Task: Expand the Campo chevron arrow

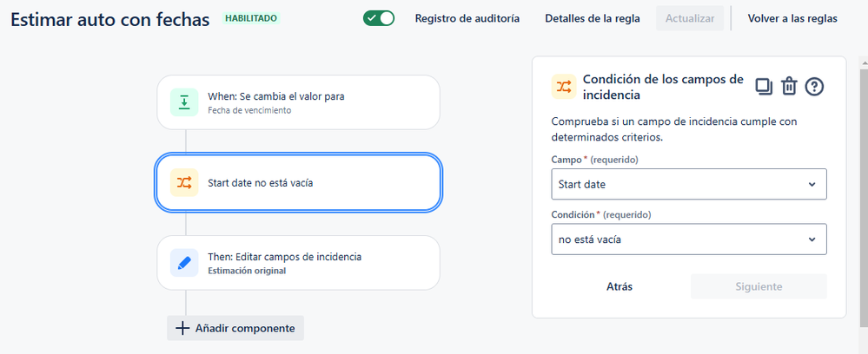Action: coord(812,184)
